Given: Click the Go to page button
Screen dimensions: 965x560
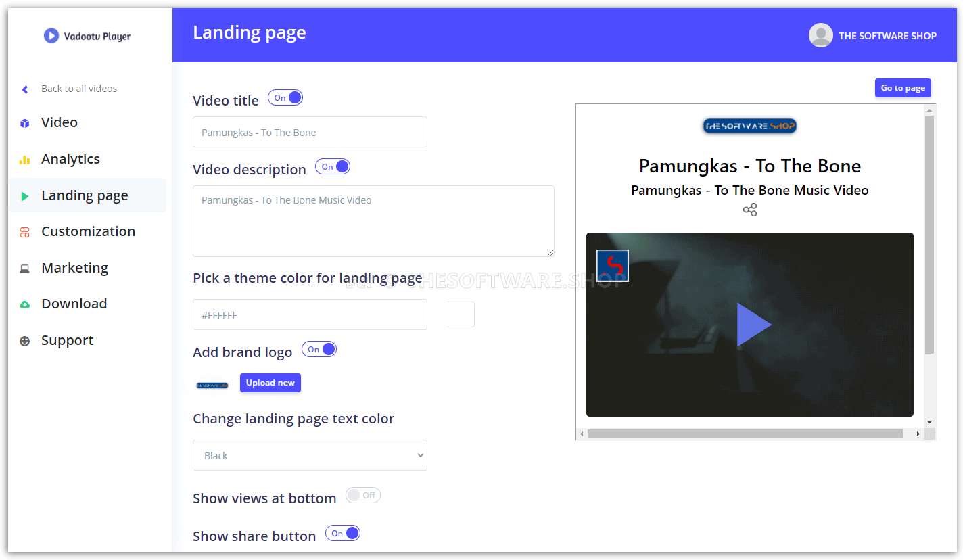Looking at the screenshot, I should click(903, 88).
